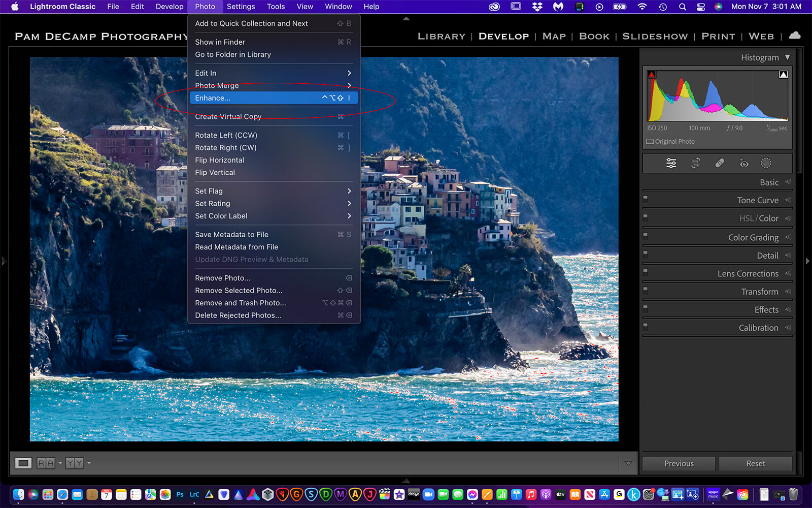Image resolution: width=812 pixels, height=508 pixels.
Task: Pick the Red Eye Correction tool
Action: click(743, 163)
